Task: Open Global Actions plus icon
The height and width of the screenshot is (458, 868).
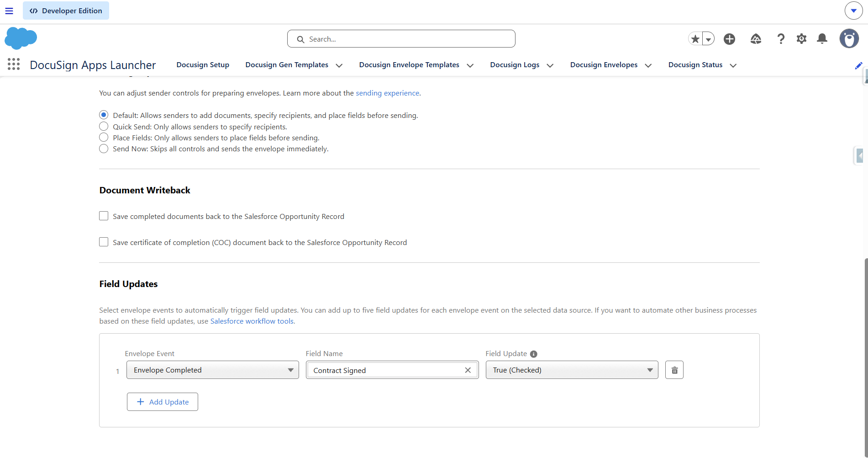Action: coord(729,39)
